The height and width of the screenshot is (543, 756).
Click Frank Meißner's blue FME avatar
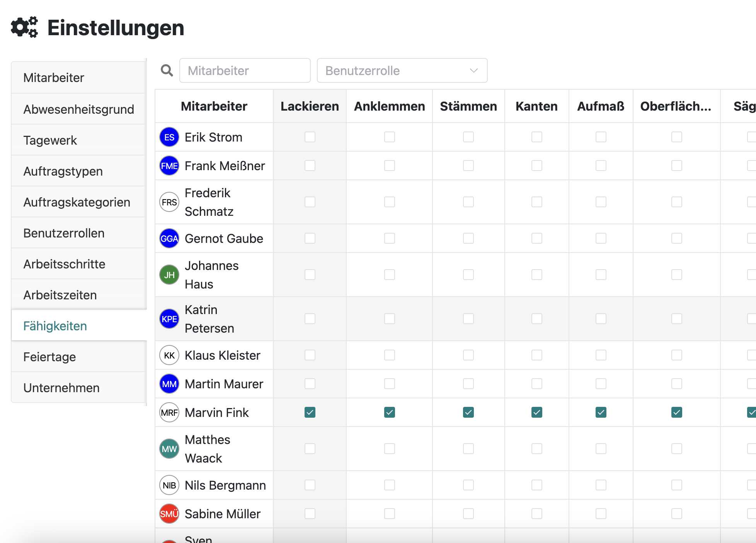click(x=169, y=166)
